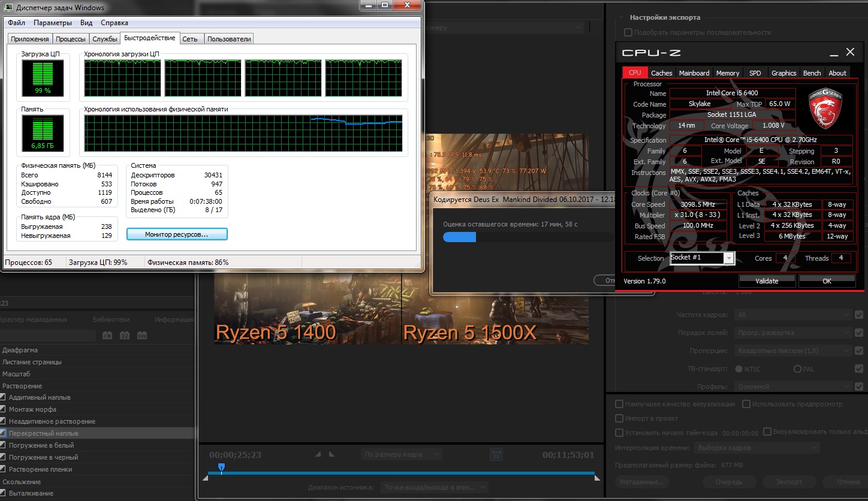The width and height of the screenshot is (868, 501).
Task: Open the Порядок полей dropdown
Action: click(x=792, y=333)
